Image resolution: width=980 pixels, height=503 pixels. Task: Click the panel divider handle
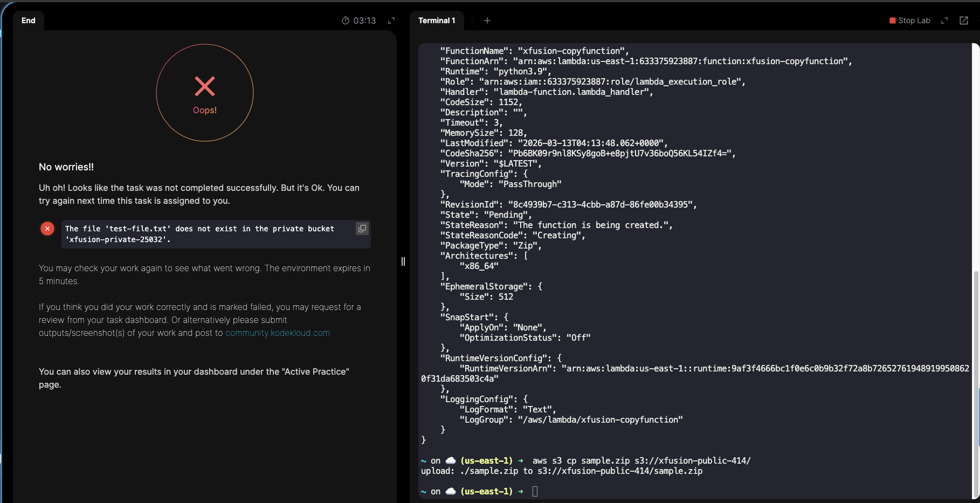403,261
